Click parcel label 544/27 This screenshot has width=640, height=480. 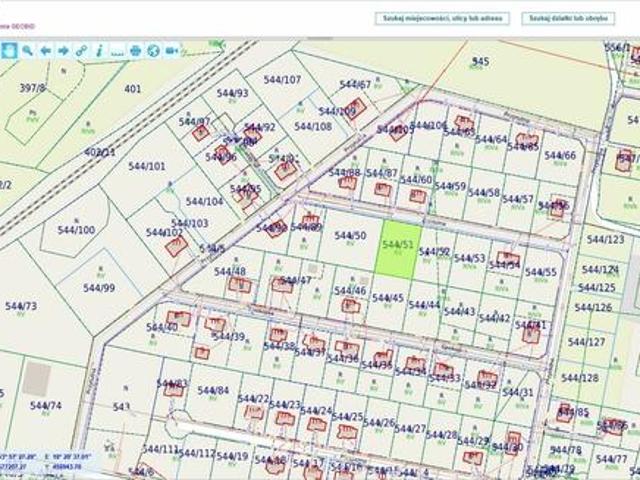click(410, 429)
